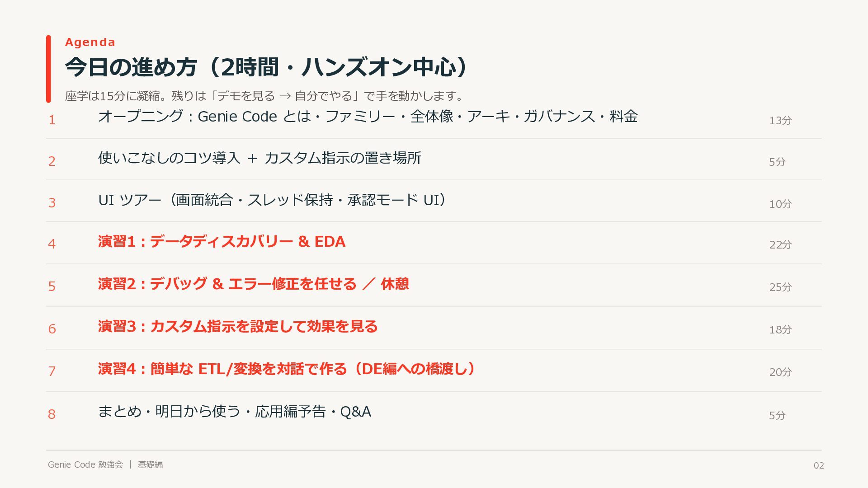
Task: Click the 10分 duration for UI ツアー
Action: tap(780, 204)
